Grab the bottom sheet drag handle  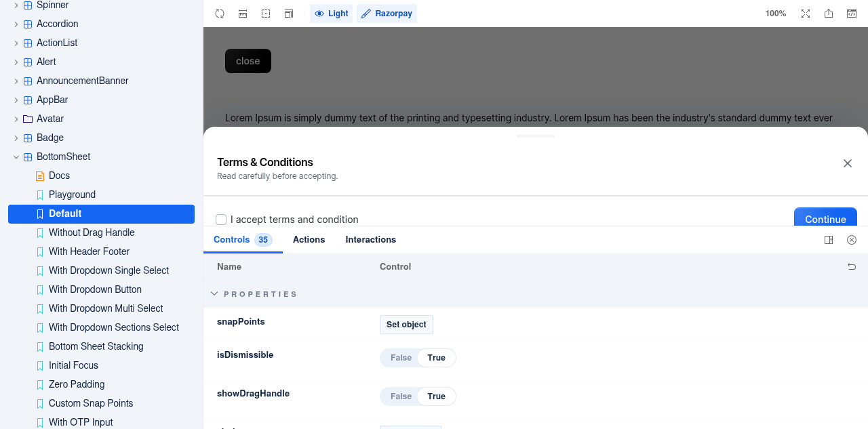click(536, 136)
